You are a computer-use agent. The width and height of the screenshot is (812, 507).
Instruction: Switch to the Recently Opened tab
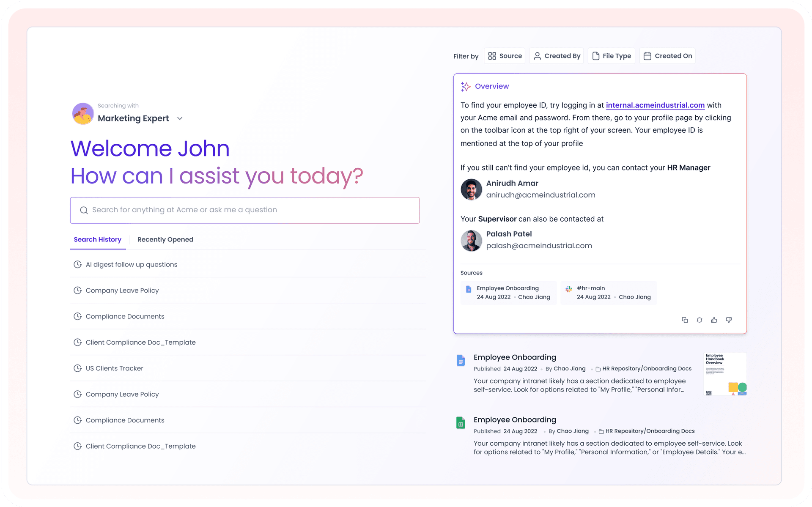pyautogui.click(x=165, y=239)
